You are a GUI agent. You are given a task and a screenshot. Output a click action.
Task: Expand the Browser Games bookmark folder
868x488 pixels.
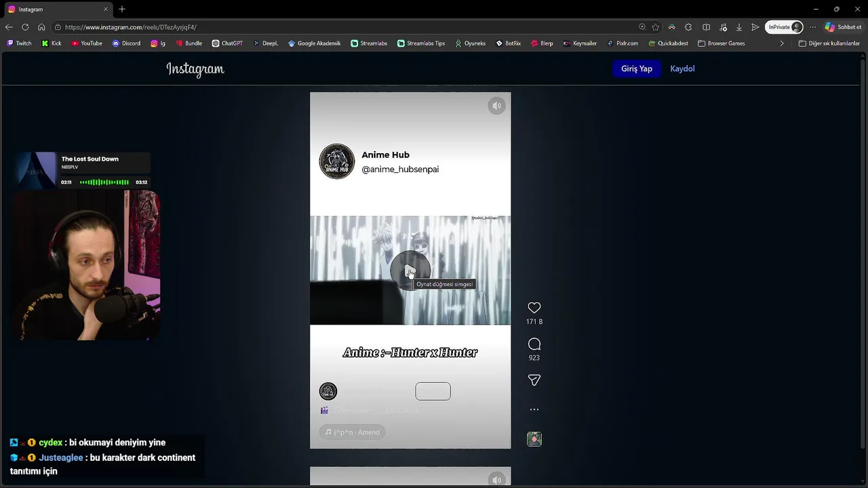pyautogui.click(x=722, y=43)
